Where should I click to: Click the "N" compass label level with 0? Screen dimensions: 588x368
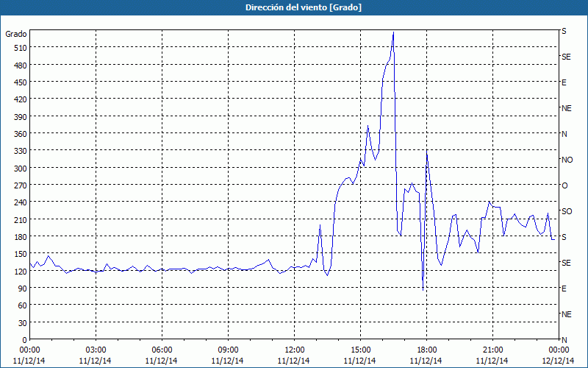click(x=564, y=340)
